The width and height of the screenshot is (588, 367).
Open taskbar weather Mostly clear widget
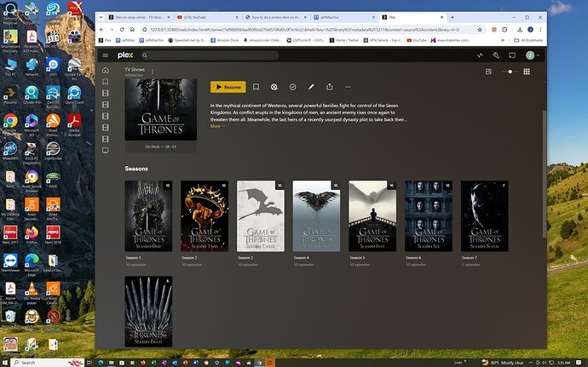tap(503, 363)
